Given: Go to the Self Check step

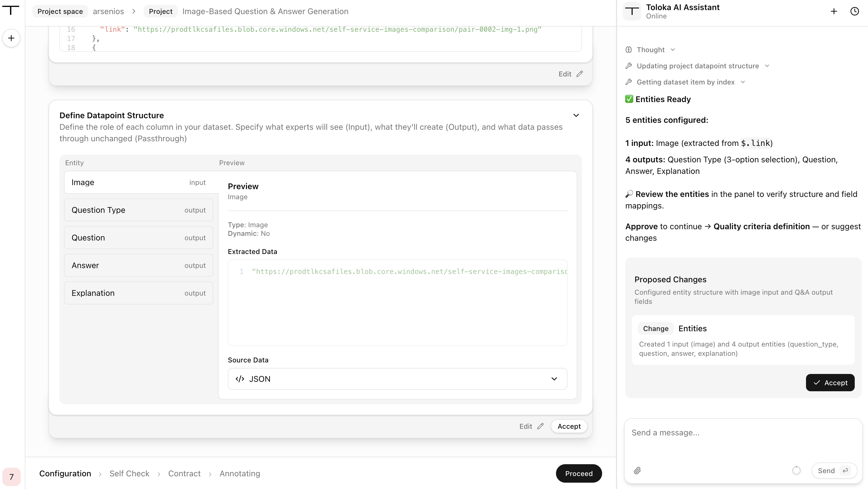Looking at the screenshot, I should click(x=129, y=473).
